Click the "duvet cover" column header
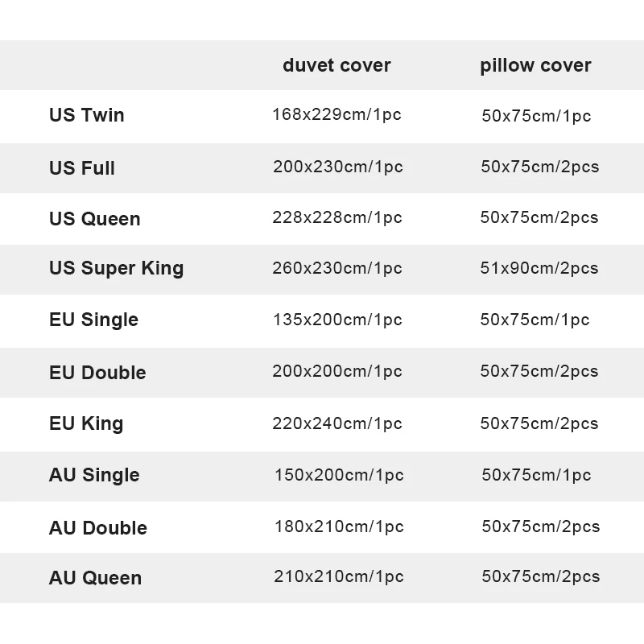644x644 pixels. 336,65
